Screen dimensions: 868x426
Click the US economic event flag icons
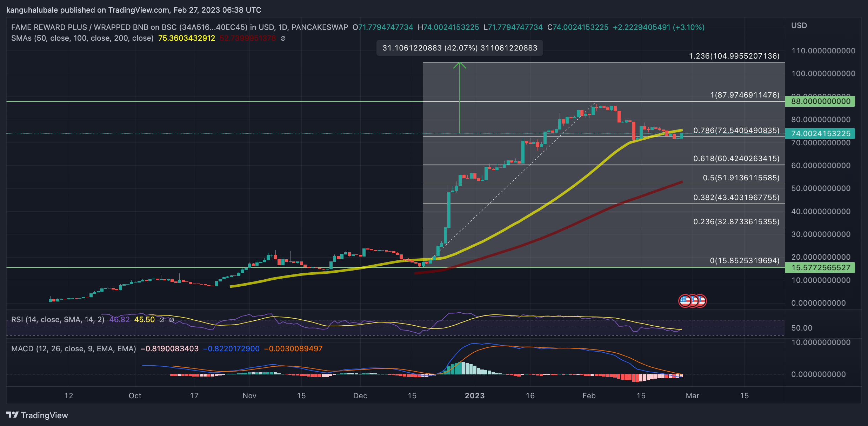(692, 301)
